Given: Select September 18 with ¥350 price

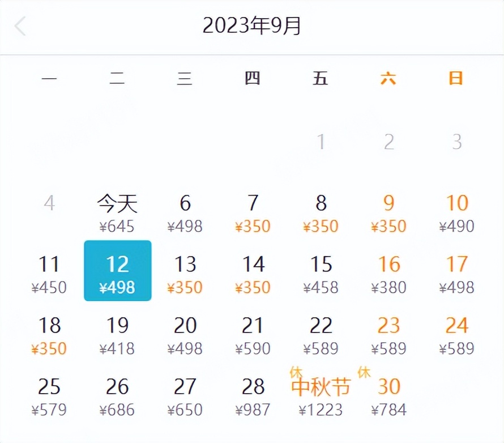Looking at the screenshot, I should (x=49, y=326).
